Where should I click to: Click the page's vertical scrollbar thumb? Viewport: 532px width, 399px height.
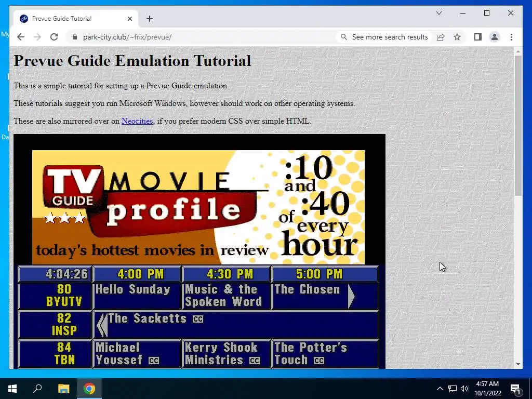click(518, 126)
